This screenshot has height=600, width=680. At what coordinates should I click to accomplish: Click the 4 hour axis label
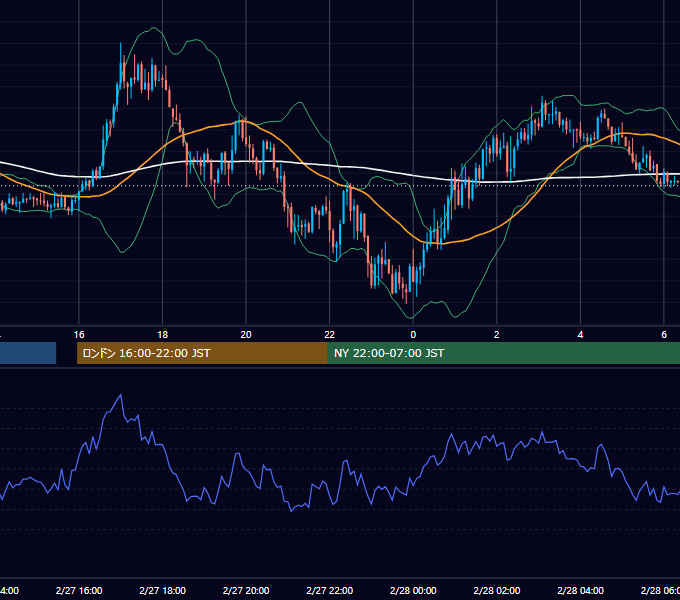coord(580,334)
